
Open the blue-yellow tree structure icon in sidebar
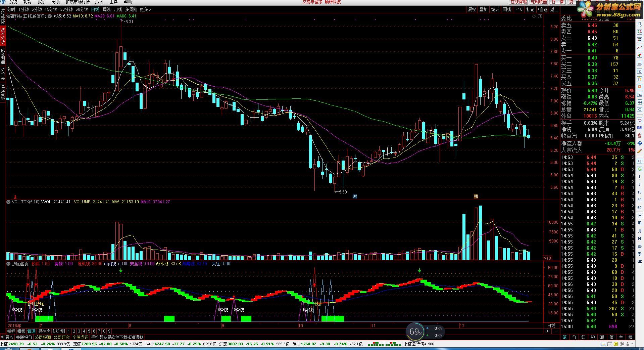pyautogui.click(x=640, y=79)
